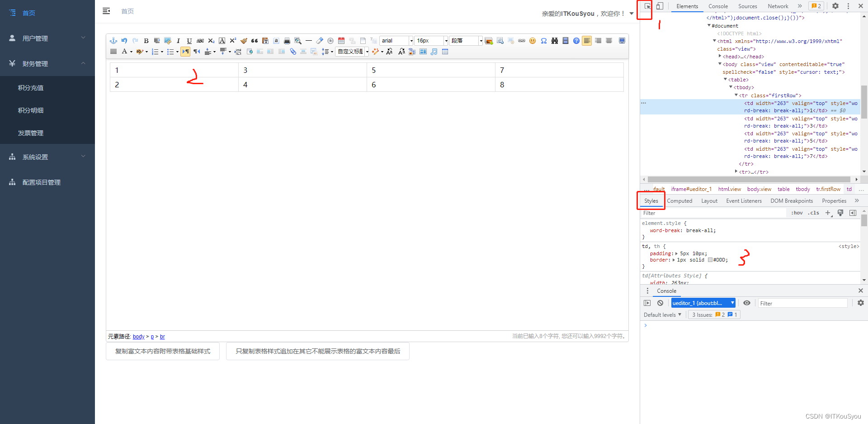Click the Styles pane Filter field
Screen dimensions: 868x424
714,213
